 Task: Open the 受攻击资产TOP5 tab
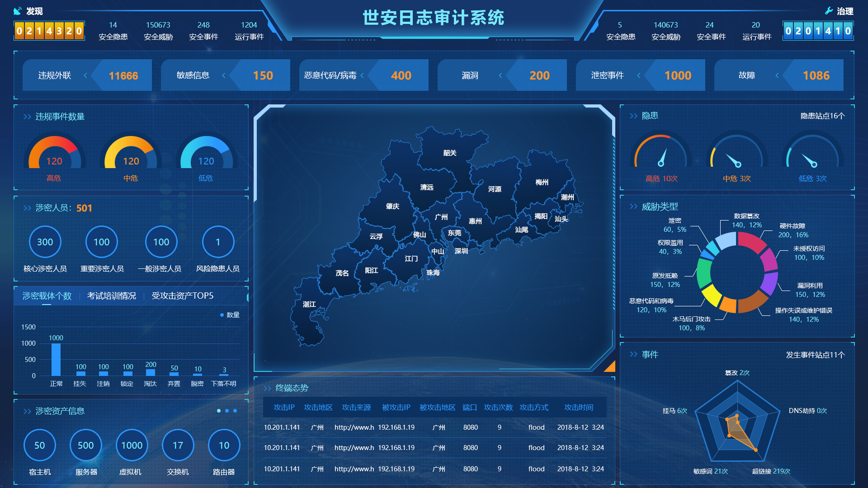click(182, 296)
